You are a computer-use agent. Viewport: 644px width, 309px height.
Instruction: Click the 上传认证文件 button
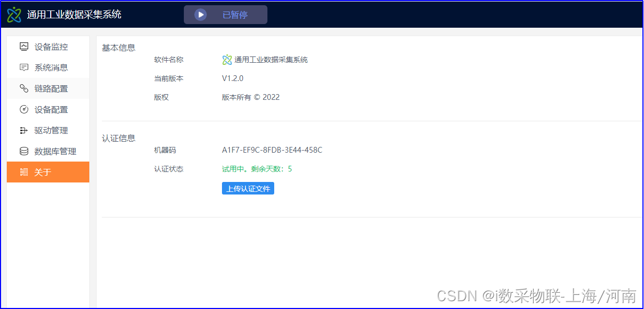click(x=248, y=188)
